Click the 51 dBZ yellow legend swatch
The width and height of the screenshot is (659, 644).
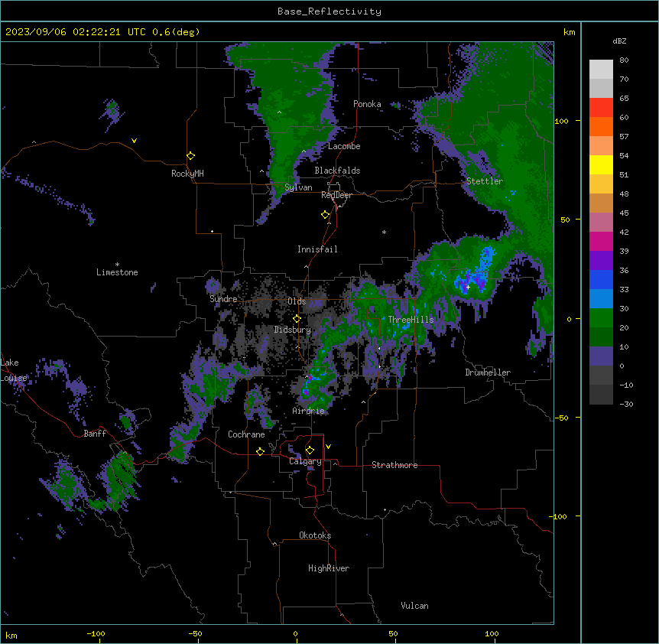(601, 164)
